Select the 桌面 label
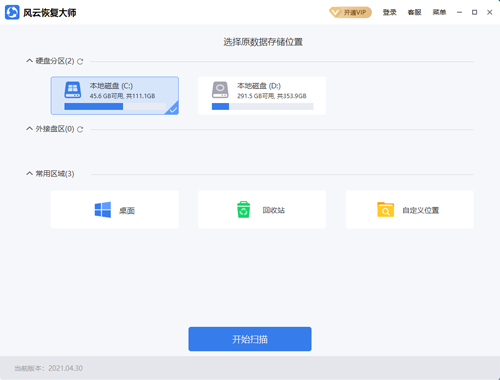The width and height of the screenshot is (500, 380). tap(127, 210)
